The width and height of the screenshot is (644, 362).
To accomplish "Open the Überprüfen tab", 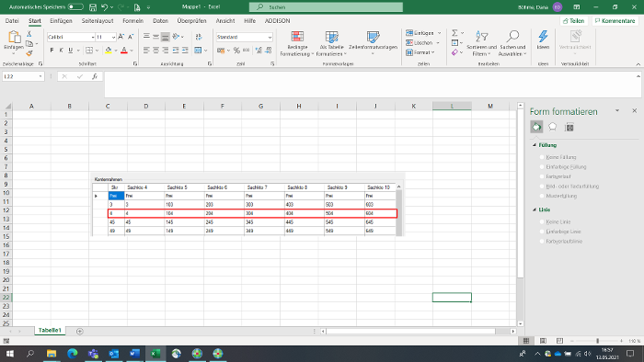I will point(191,20).
